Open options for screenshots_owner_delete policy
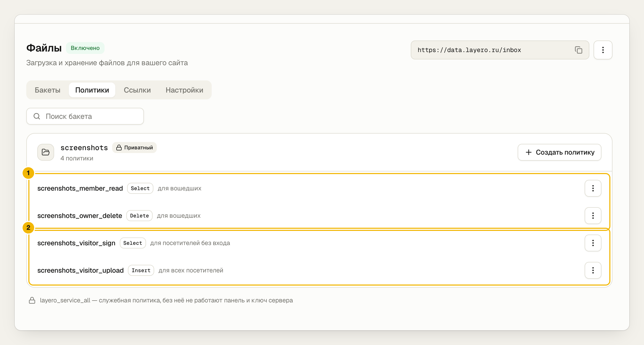 593,216
